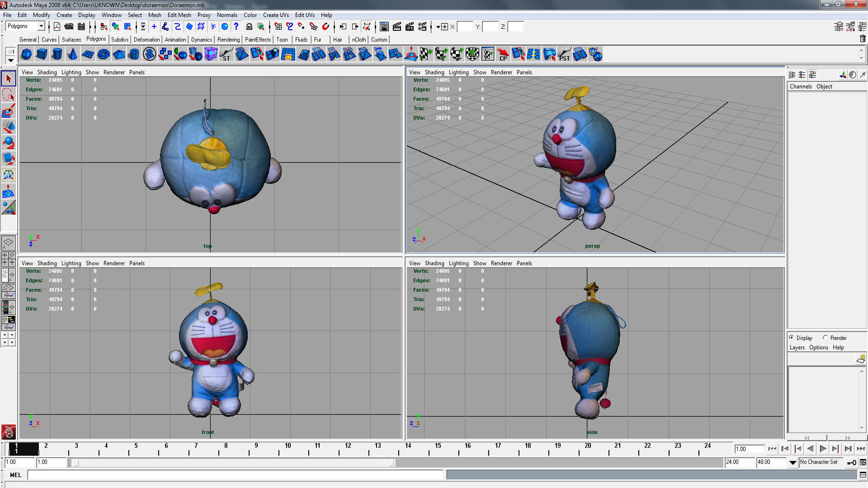The height and width of the screenshot is (488, 868).
Task: Click the New Scene icon
Action: point(57,27)
